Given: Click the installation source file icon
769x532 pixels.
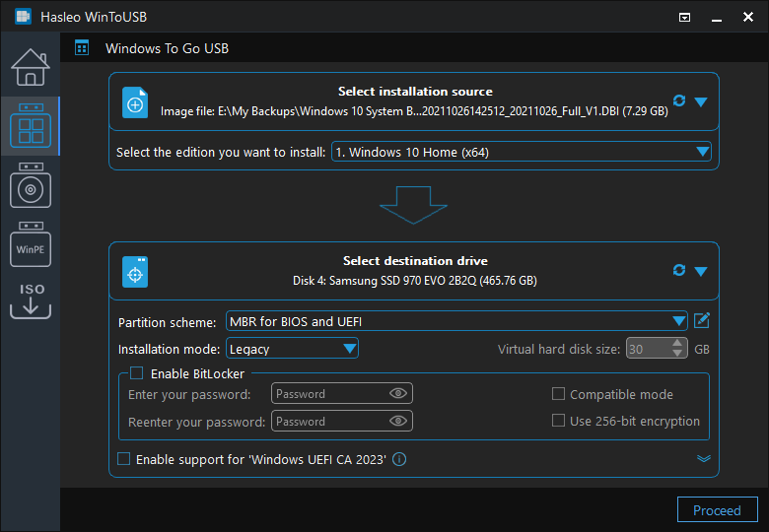Looking at the screenshot, I should (x=135, y=102).
